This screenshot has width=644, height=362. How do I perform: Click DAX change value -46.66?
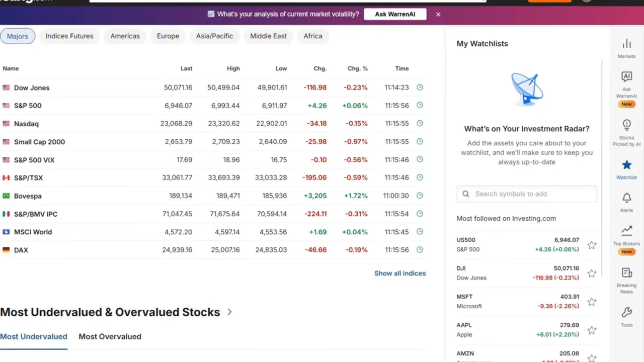tap(316, 250)
